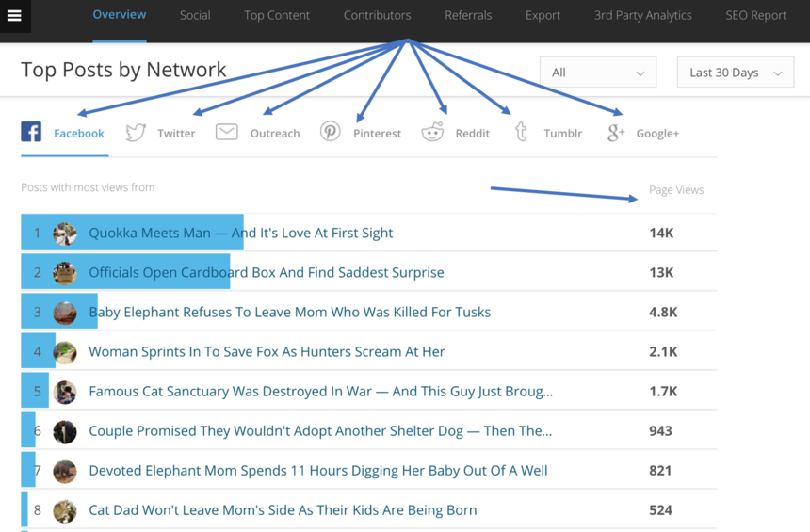Open the Top Content tab
The width and height of the screenshot is (810, 532).
click(x=277, y=15)
